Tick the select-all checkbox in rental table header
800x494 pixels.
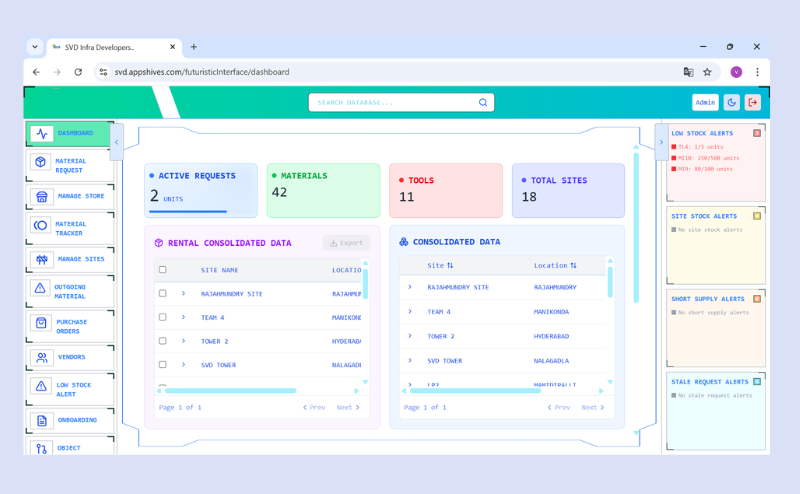[x=163, y=270]
